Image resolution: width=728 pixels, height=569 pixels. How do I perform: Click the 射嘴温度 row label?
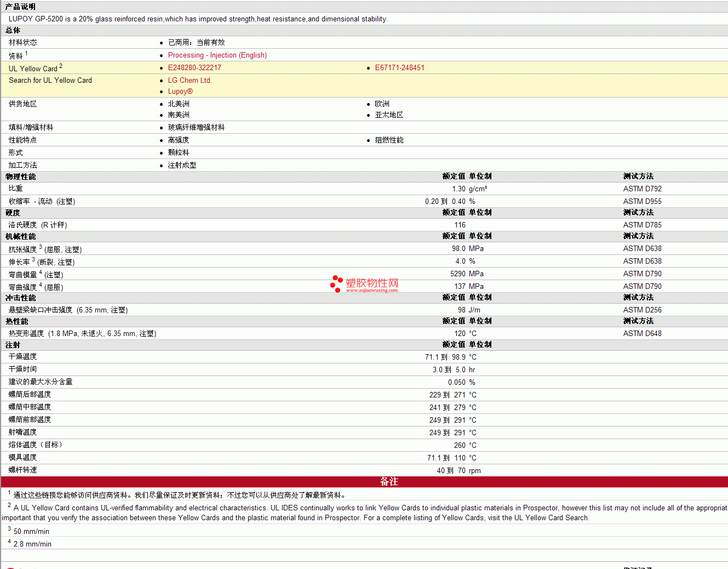(x=23, y=433)
